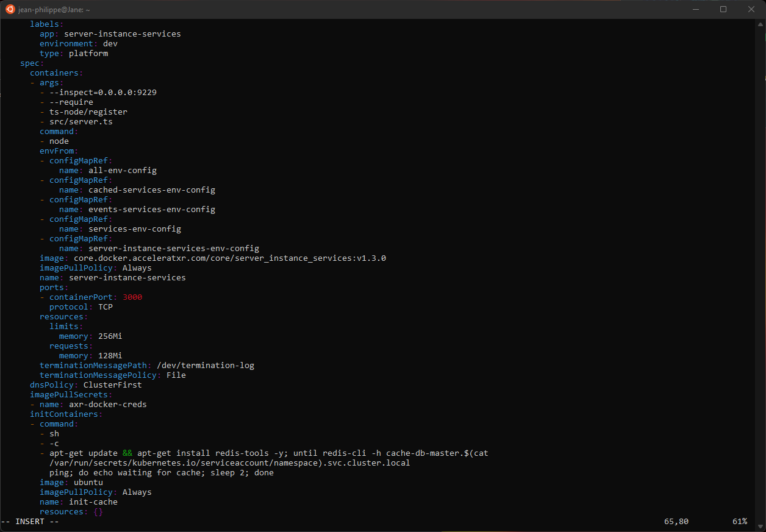
Task: Click the ts-node/register argument
Action: click(x=88, y=112)
